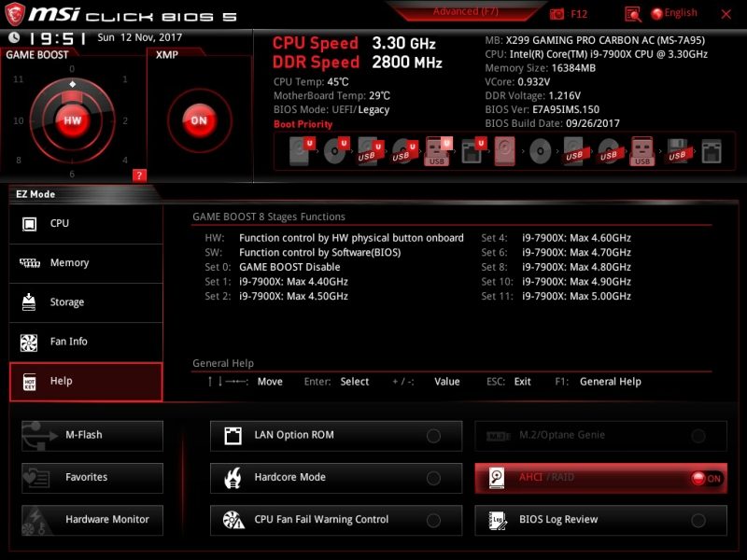Click the Set 11 Max 5.00GHz line
Viewport: 747px width, 560px height.
click(x=556, y=296)
